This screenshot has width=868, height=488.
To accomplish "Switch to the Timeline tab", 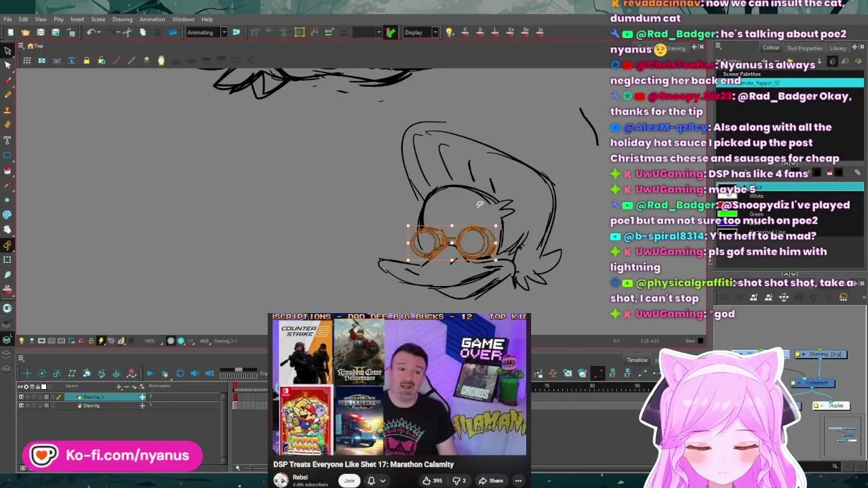I will (637, 360).
